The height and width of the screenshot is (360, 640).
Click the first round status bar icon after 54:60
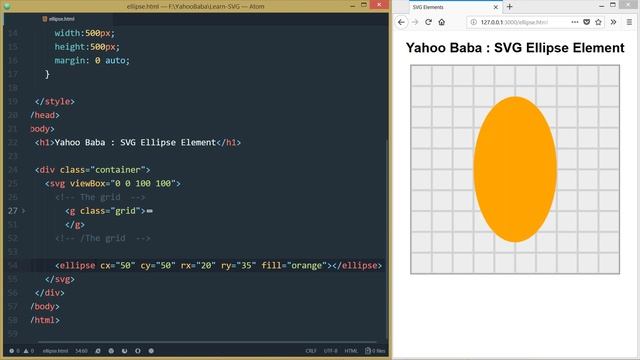point(98,351)
